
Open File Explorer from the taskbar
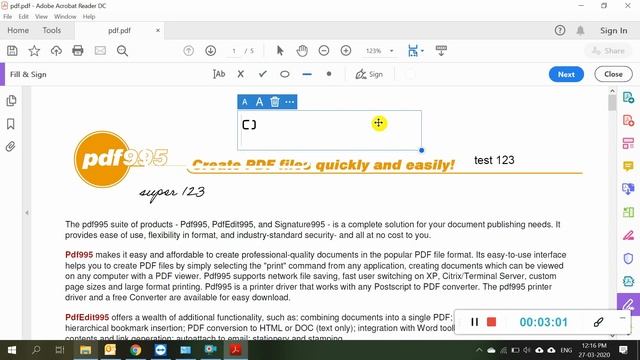tap(85, 350)
